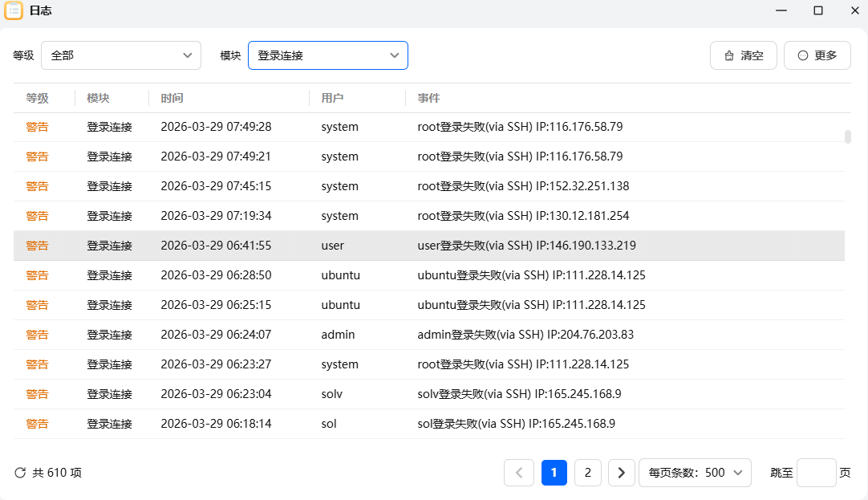This screenshot has width=868, height=500.
Task: Select the admin login failure row
Action: click(428, 335)
